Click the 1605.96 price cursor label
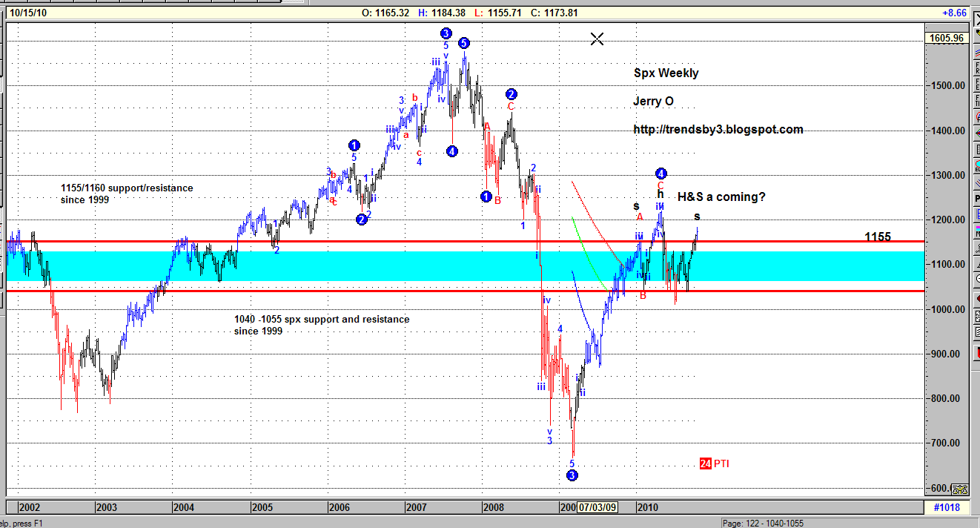 [x=948, y=38]
